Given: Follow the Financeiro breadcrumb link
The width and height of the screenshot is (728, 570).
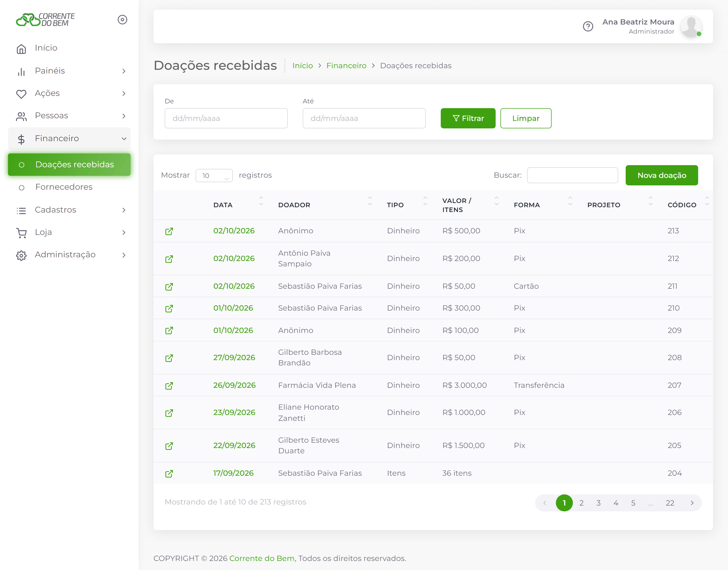Looking at the screenshot, I should (x=346, y=66).
